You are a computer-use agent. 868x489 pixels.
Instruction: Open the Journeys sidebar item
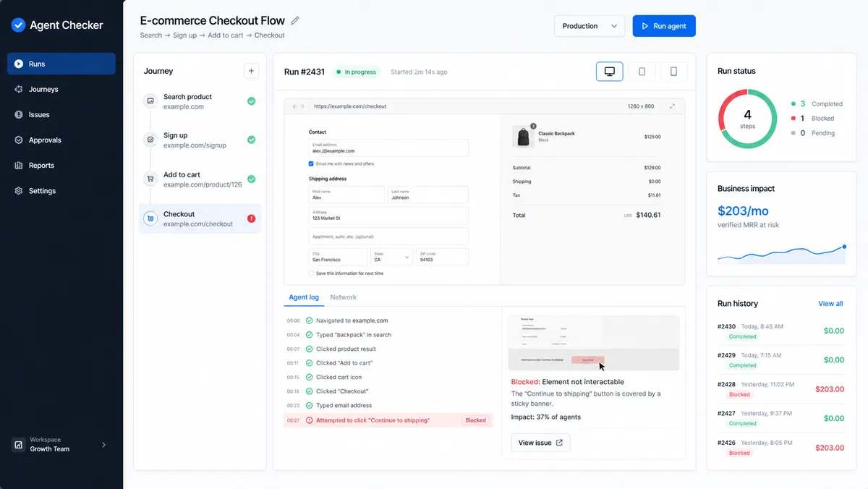coord(61,89)
